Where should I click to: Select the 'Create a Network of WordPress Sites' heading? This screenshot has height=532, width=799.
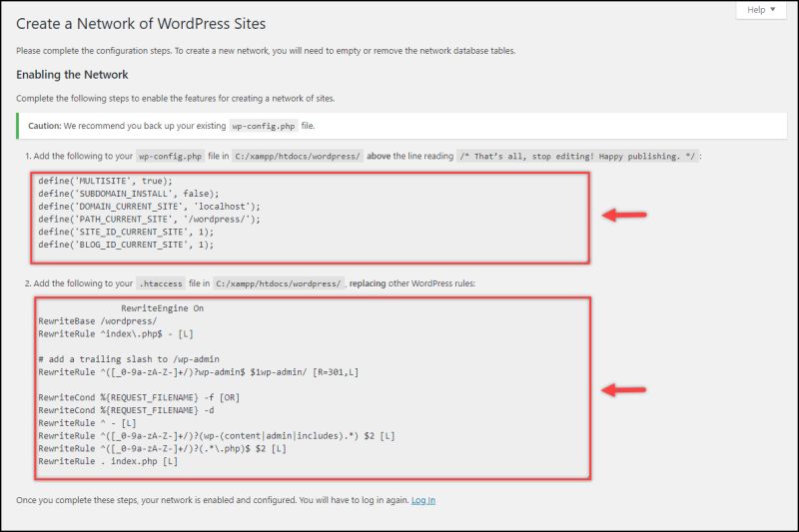coord(141,24)
